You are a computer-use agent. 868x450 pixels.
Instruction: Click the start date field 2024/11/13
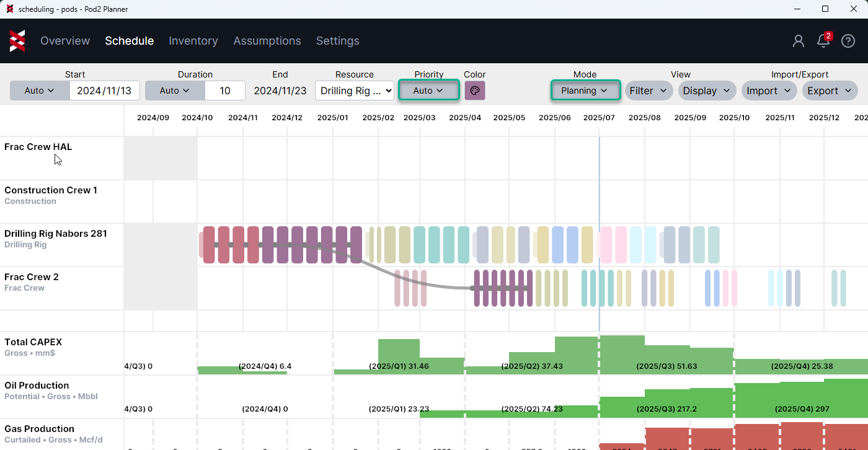[x=104, y=90]
